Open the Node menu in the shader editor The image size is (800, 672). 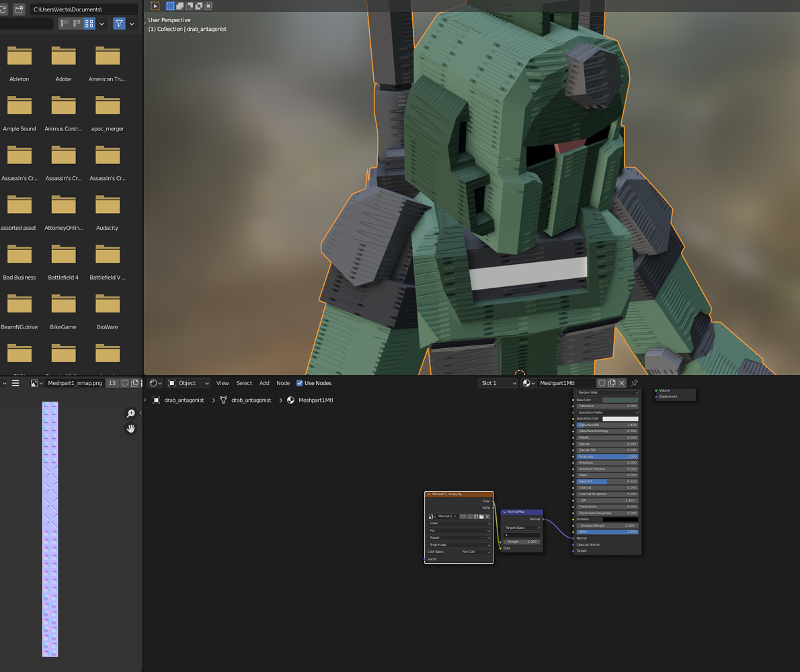282,383
